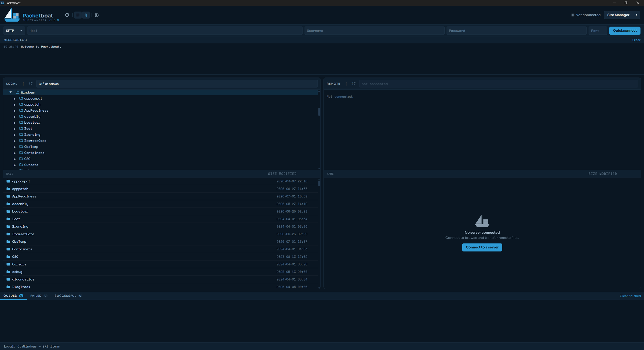Click the Windows folder icon in tree
Screen dimensions: 644x350
coord(17,92)
